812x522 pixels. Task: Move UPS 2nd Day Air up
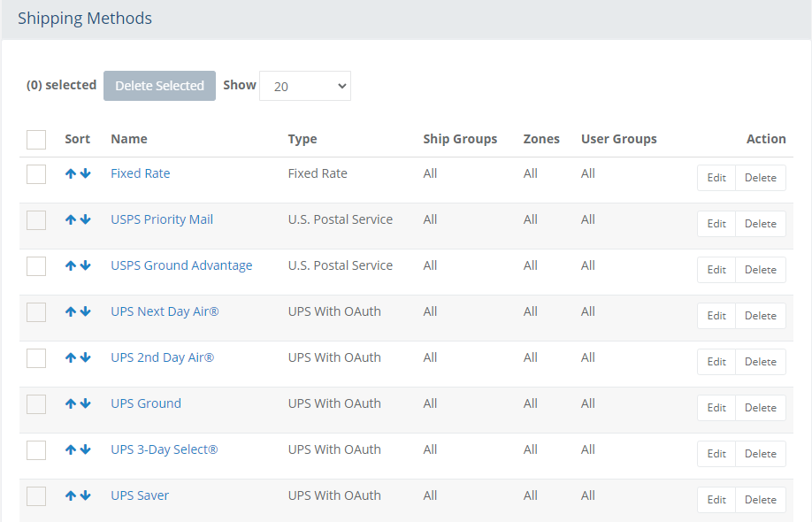click(x=71, y=357)
